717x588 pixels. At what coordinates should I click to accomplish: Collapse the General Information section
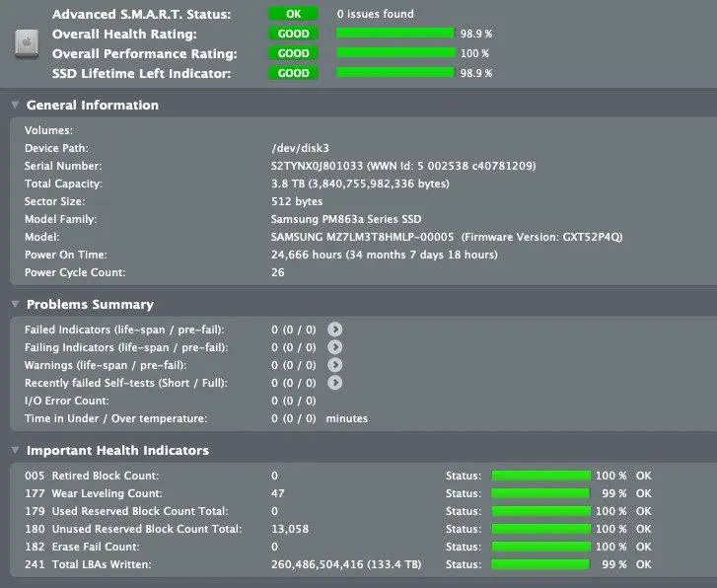[x=15, y=105]
